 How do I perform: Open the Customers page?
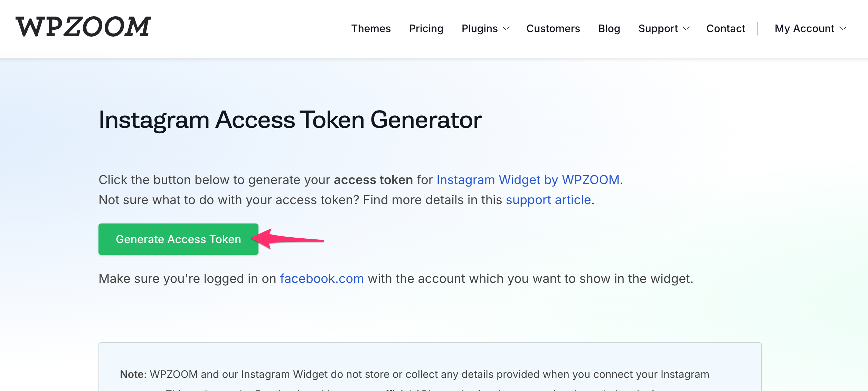[x=553, y=28]
